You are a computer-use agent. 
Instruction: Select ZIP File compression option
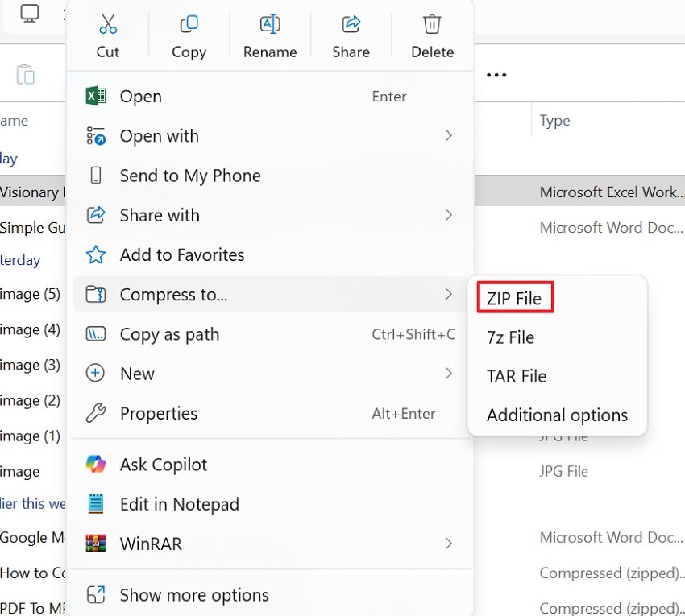(x=515, y=297)
